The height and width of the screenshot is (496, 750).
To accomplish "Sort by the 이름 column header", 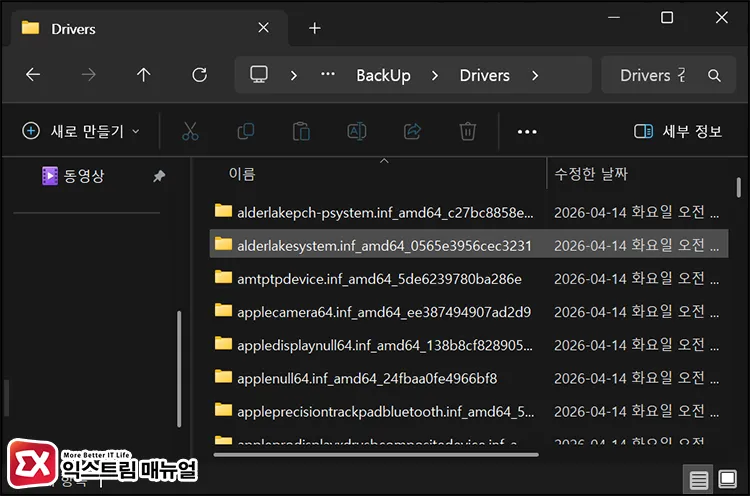I will coord(242,174).
